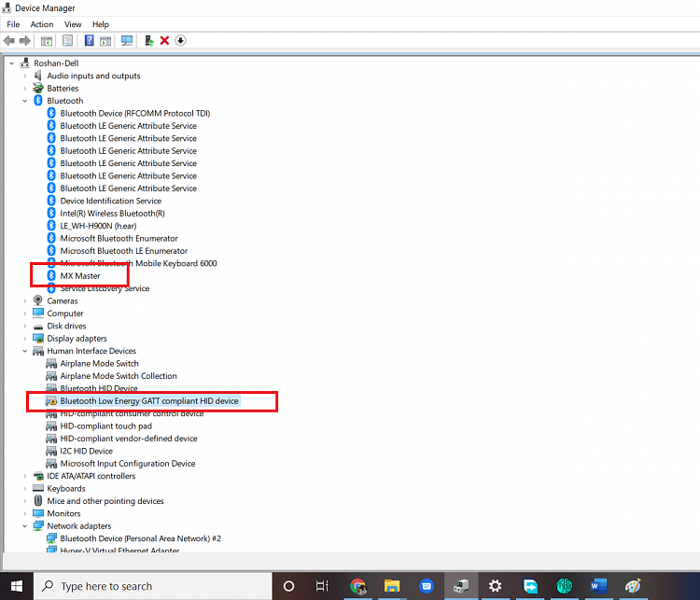Expand the Cameras category
This screenshot has height=600, width=700.
(25, 300)
